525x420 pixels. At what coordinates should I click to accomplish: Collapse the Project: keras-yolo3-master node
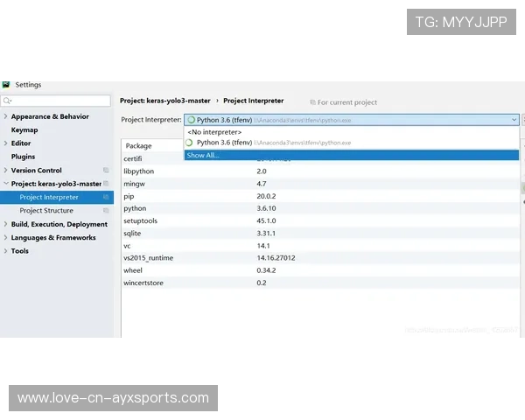tap(6, 184)
